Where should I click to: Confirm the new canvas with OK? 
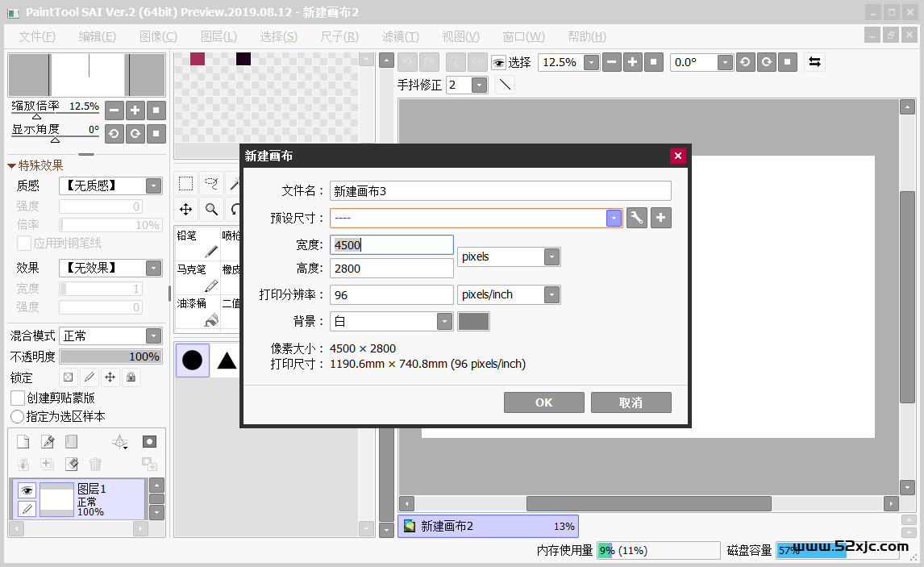click(543, 402)
